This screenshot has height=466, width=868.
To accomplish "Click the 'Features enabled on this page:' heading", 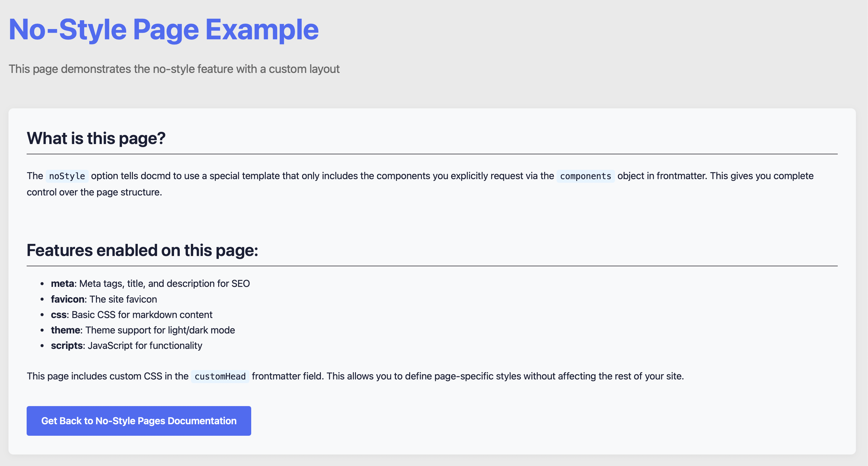I will point(142,250).
